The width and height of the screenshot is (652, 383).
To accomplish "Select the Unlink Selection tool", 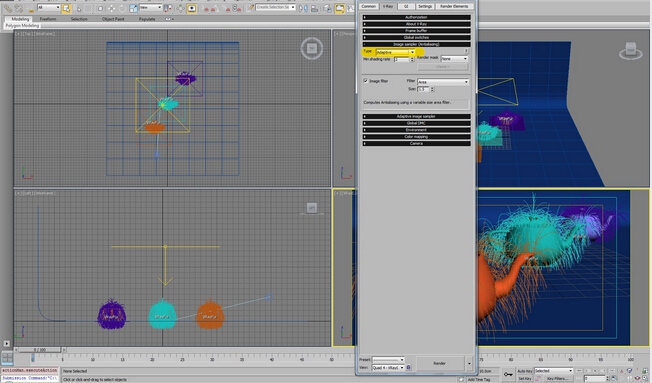I will point(19,8).
